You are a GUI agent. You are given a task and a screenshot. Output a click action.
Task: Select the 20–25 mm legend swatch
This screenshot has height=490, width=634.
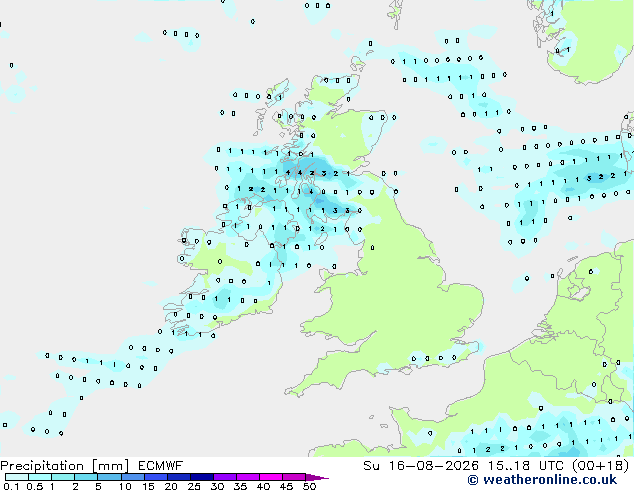tap(179, 477)
